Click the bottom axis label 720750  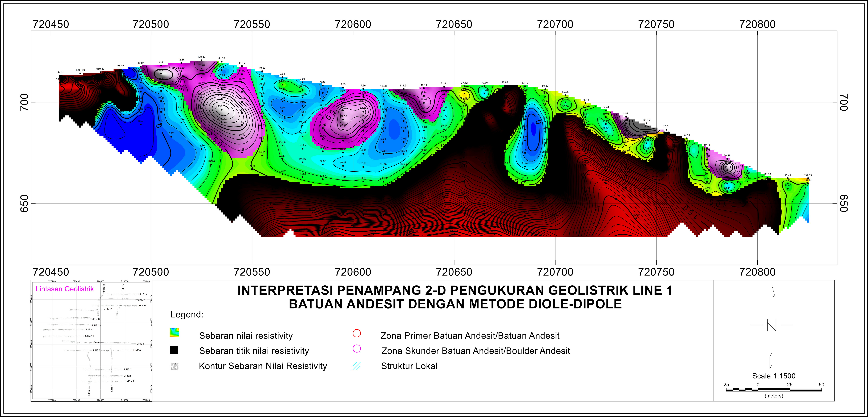tap(656, 272)
